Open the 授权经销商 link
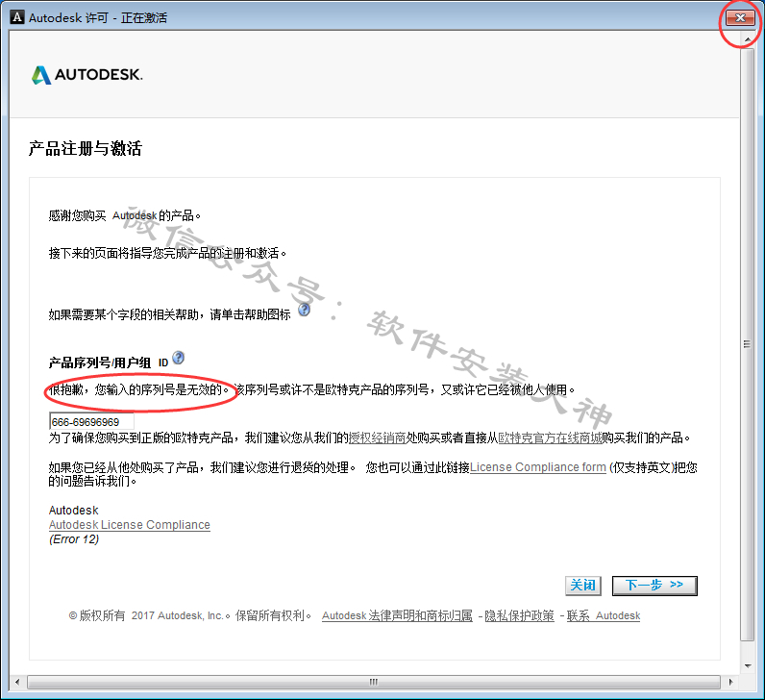Image resolution: width=765 pixels, height=700 pixels. pyautogui.click(x=377, y=437)
